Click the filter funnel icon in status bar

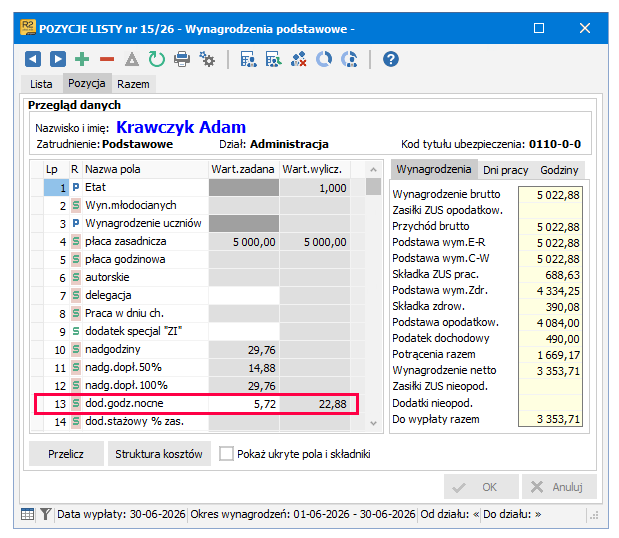pos(46,514)
